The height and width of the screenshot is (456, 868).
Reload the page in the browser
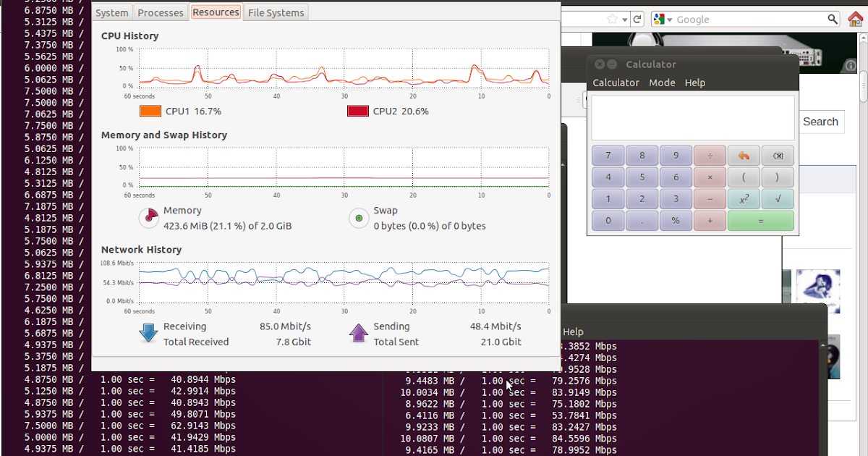click(637, 20)
